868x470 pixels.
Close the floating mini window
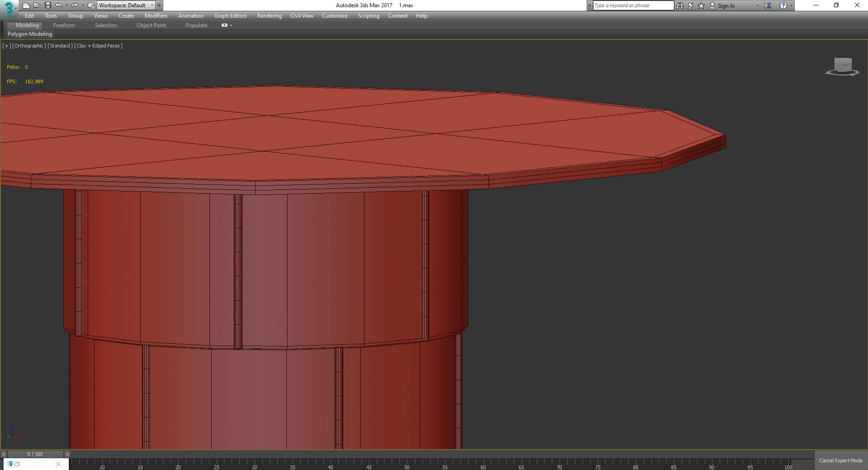click(x=58, y=464)
